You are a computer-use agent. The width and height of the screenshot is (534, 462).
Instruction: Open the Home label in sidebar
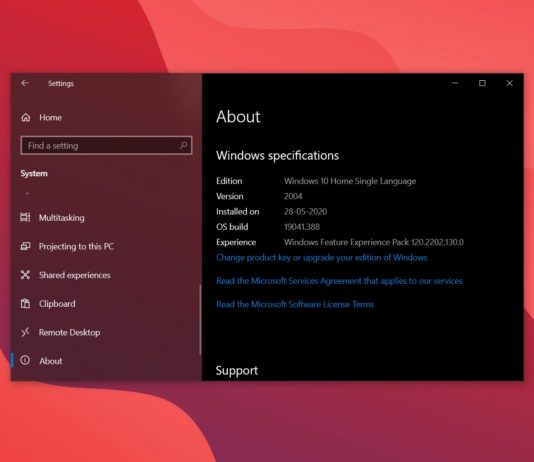click(x=50, y=117)
